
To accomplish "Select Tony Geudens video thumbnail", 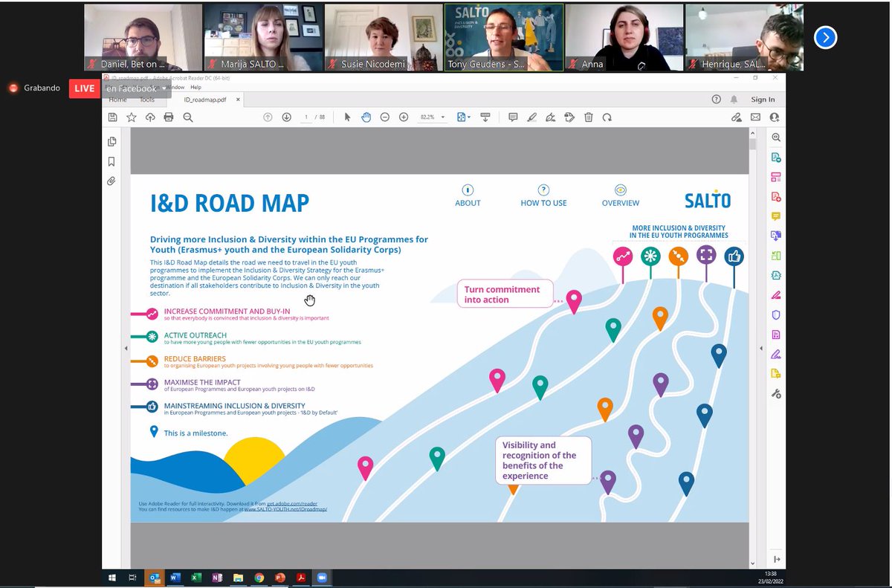I will [504, 37].
